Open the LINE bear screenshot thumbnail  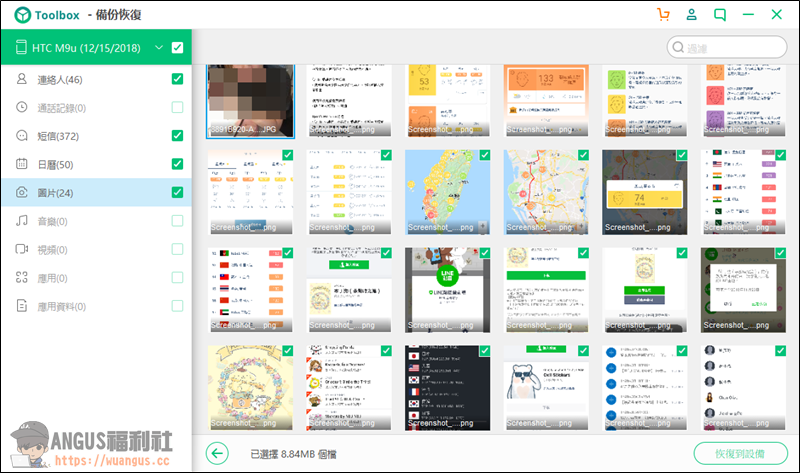tap(447, 290)
